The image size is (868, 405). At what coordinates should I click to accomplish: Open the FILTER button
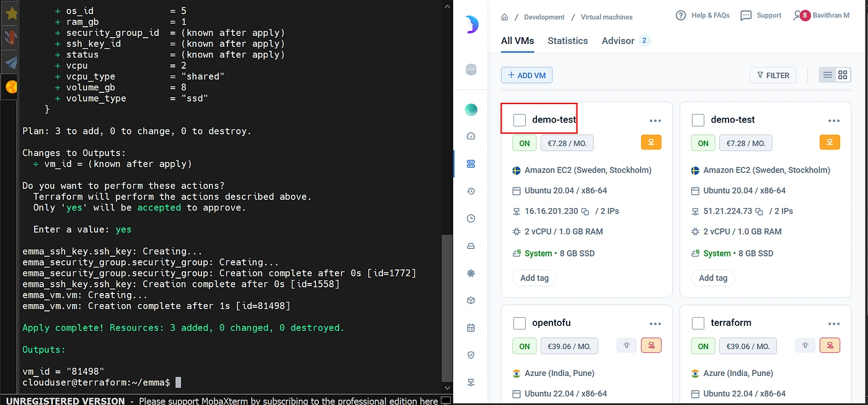(773, 75)
